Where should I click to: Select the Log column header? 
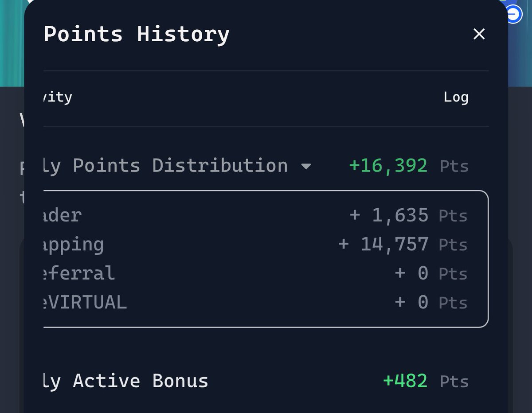456,97
